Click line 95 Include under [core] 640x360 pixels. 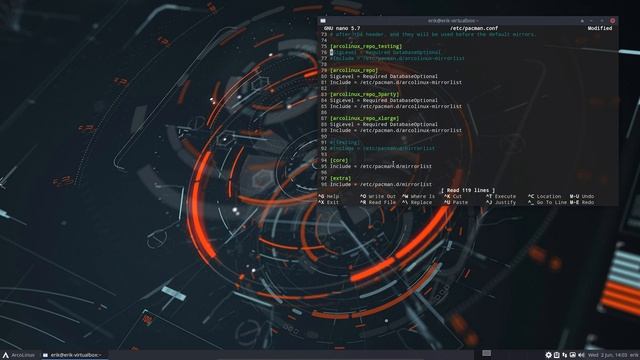click(x=381, y=166)
